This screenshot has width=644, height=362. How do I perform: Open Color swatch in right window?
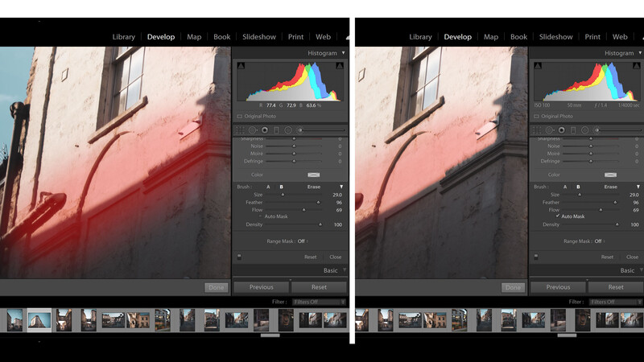pos(610,175)
